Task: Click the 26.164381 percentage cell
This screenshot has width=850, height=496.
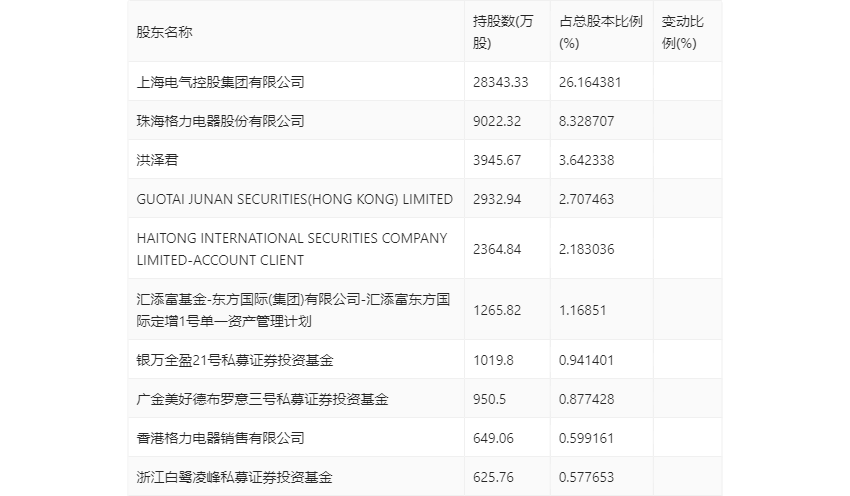Action: pyautogui.click(x=590, y=82)
